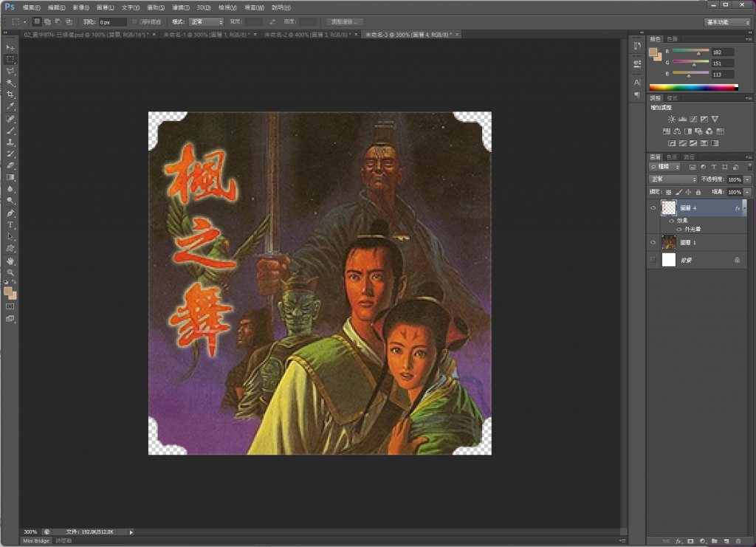Select the Eraser tool
Viewport: 756px width, 547px height.
[x=10, y=165]
